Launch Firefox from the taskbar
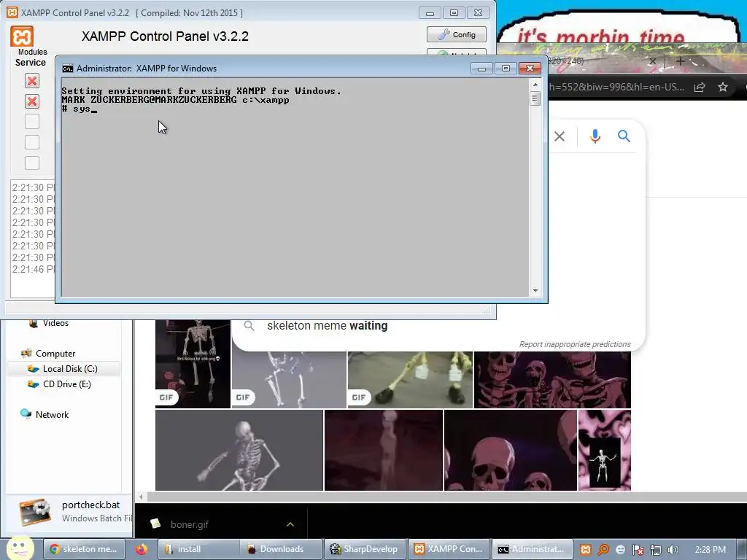The width and height of the screenshot is (747, 560). click(141, 549)
